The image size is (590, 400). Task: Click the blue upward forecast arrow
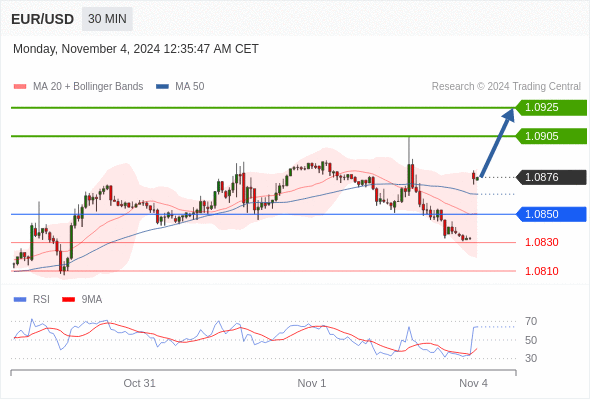tap(498, 142)
